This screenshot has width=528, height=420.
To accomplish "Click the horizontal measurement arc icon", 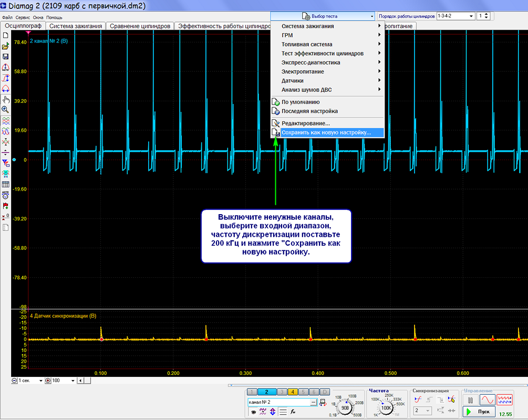I will [5, 89].
